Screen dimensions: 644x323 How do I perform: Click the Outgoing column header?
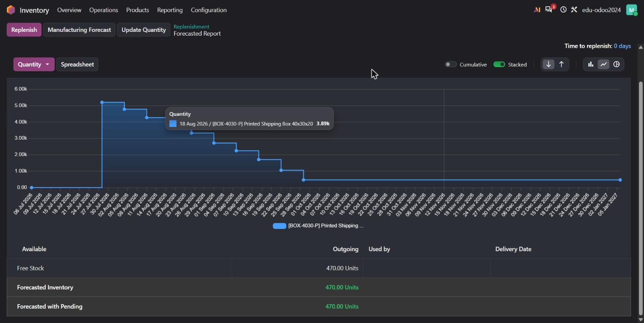tap(345, 249)
